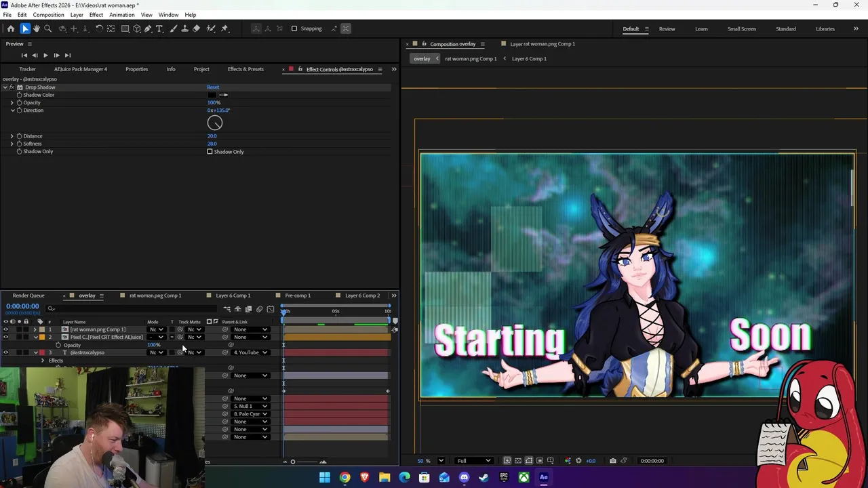Click the Home icon in the toolbar
This screenshot has height=488, width=868.
11,28
